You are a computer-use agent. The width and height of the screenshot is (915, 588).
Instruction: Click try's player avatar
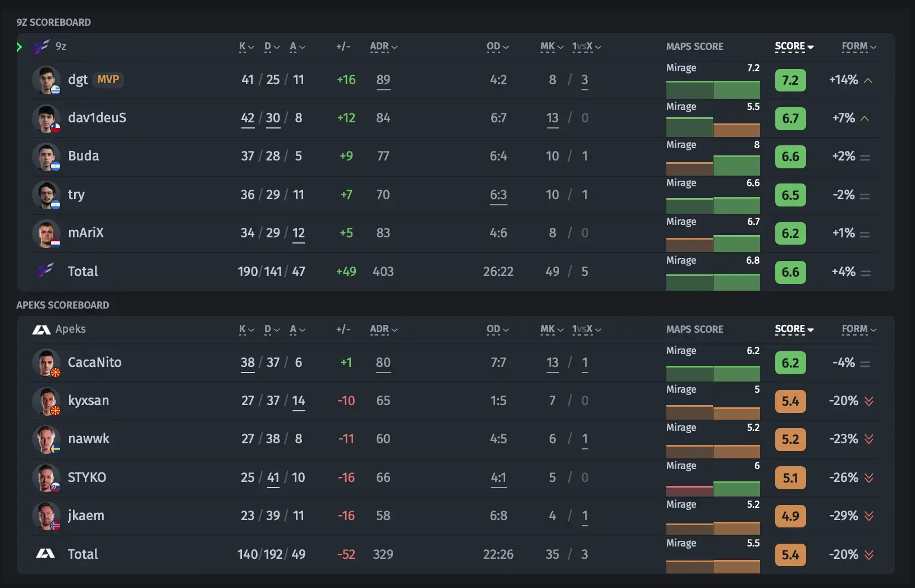pos(46,195)
